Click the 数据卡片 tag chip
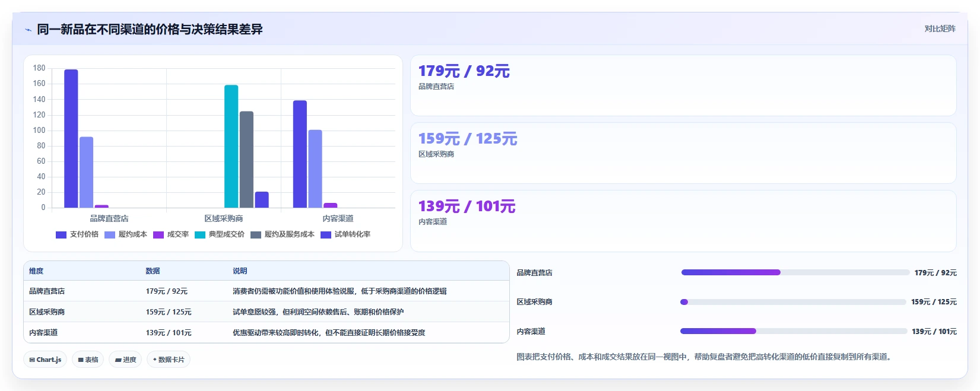980x391 pixels. (169, 360)
